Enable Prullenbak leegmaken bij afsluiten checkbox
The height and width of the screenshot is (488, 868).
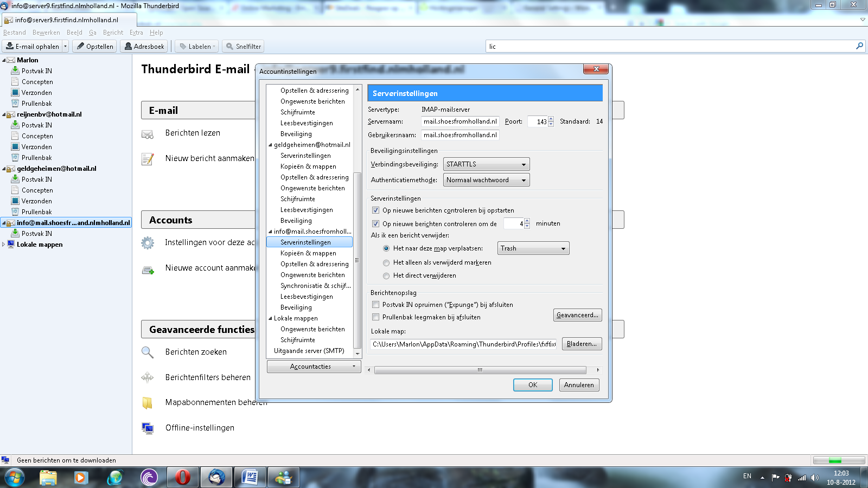point(375,317)
